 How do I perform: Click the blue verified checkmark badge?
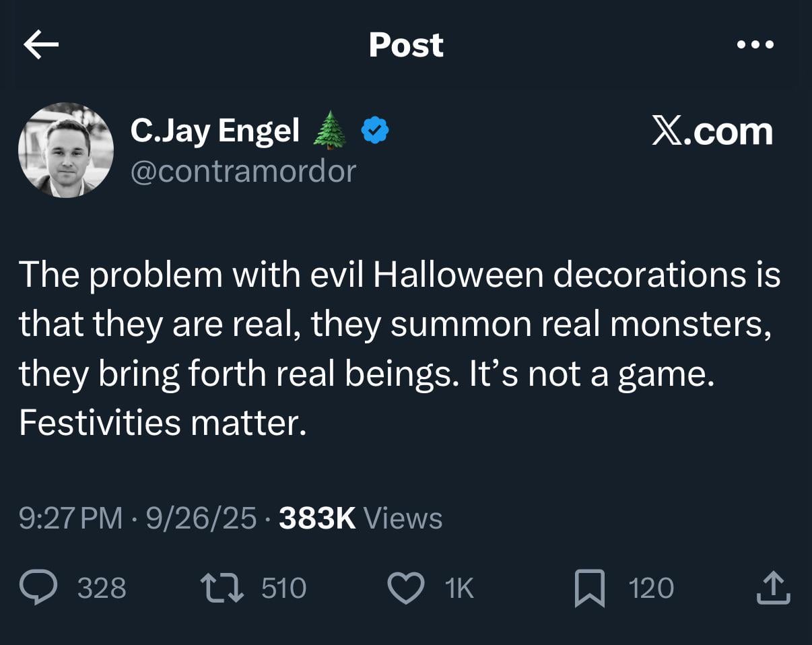[375, 131]
